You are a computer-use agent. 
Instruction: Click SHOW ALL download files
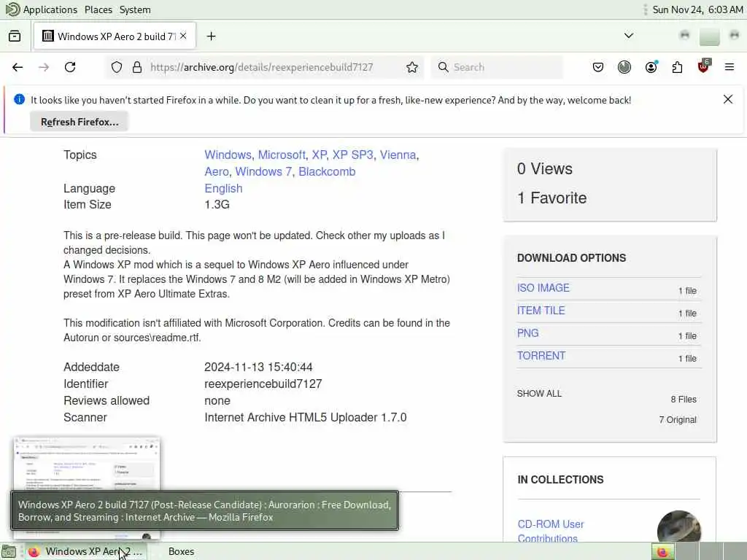pos(539,393)
